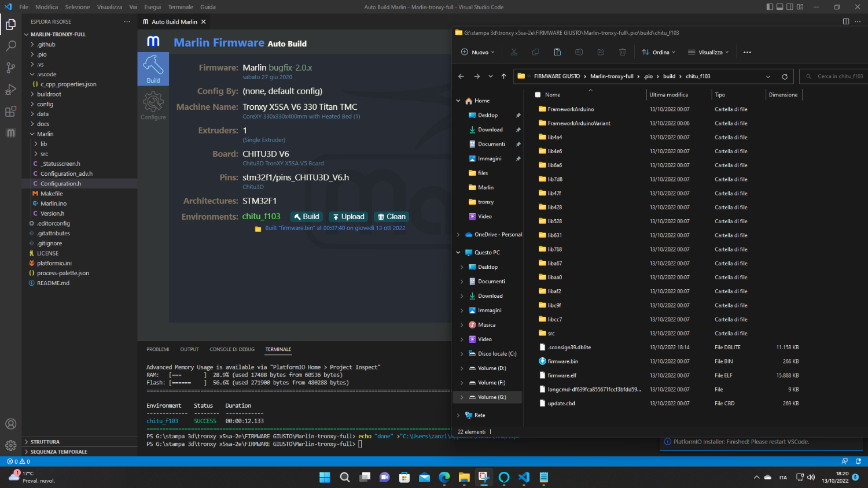Open the Explorer panel more actions ellipsis
868x488 pixels.
tap(127, 21)
